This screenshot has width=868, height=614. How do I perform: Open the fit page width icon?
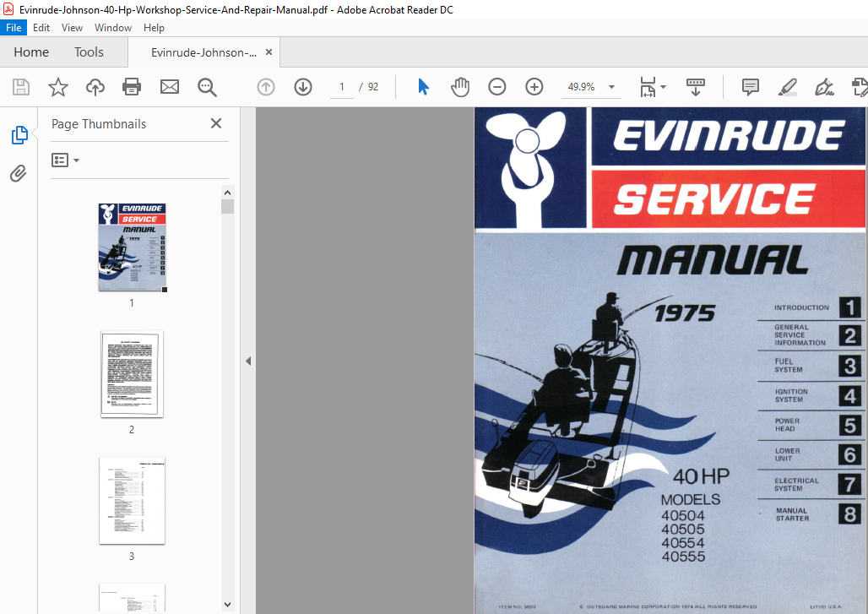pyautogui.click(x=648, y=87)
